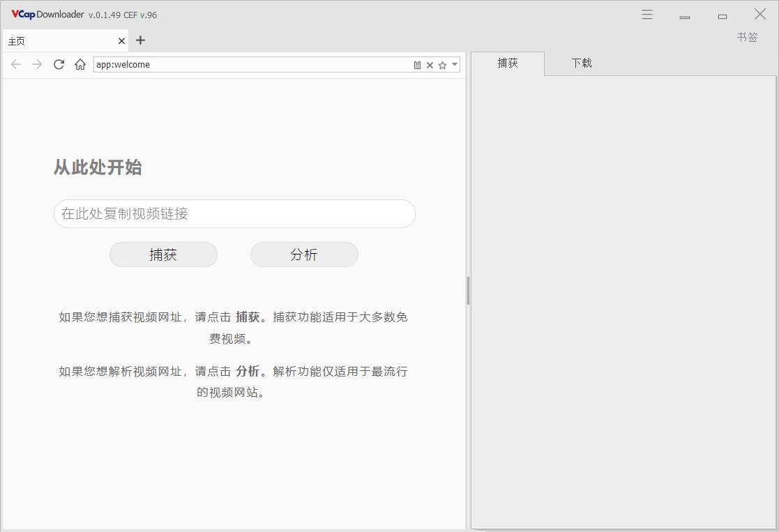Click the paste clipboard icon in address bar
Image resolution: width=779 pixels, height=532 pixels.
pos(417,65)
